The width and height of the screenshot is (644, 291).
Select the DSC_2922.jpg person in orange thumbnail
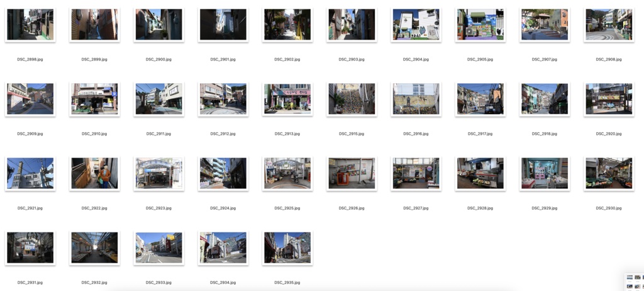pos(94,173)
